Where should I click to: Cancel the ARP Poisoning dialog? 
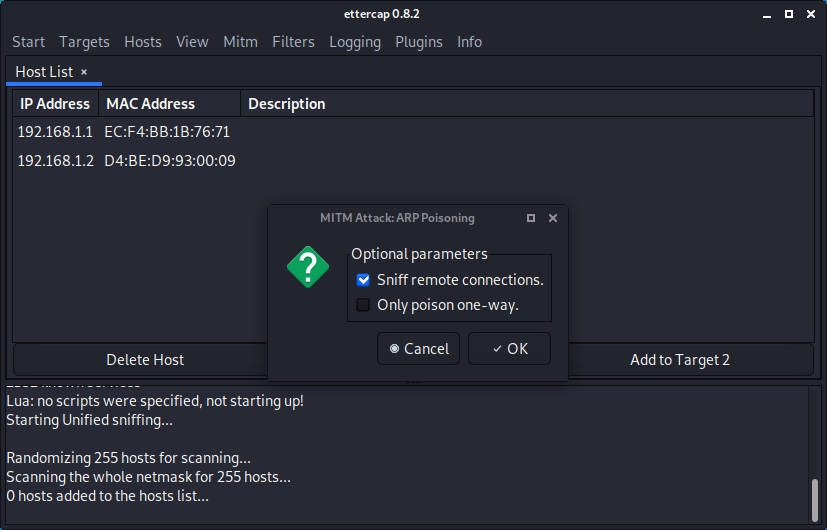(418, 349)
